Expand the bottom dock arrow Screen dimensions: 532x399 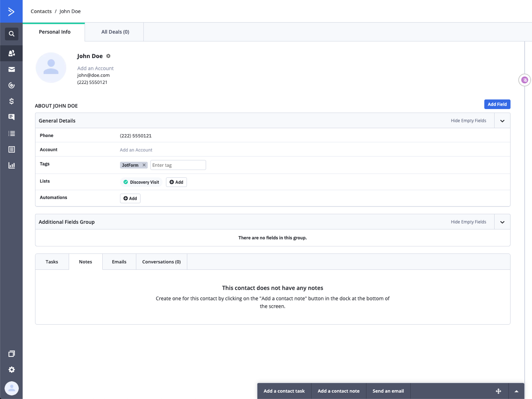pos(516,391)
